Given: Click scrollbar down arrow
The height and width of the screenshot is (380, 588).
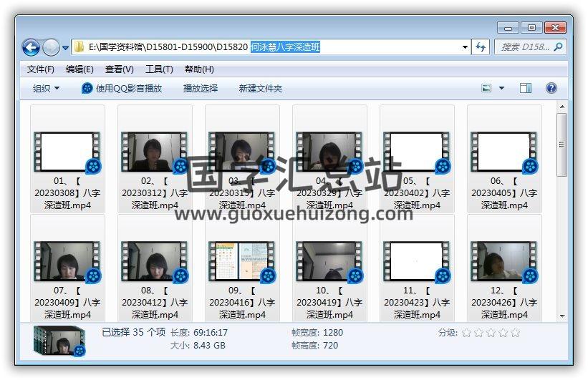Looking at the screenshot, I should pyautogui.click(x=562, y=316).
